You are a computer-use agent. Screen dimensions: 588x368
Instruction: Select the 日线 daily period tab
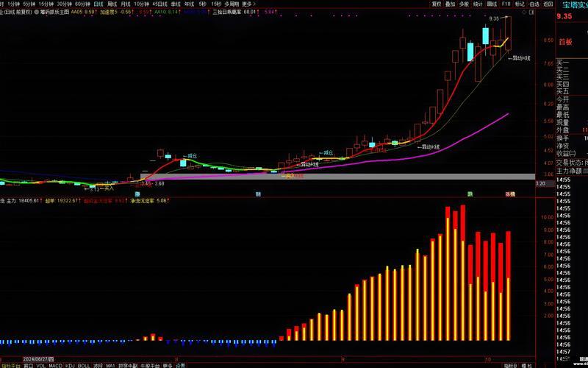pyautogui.click(x=97, y=4)
